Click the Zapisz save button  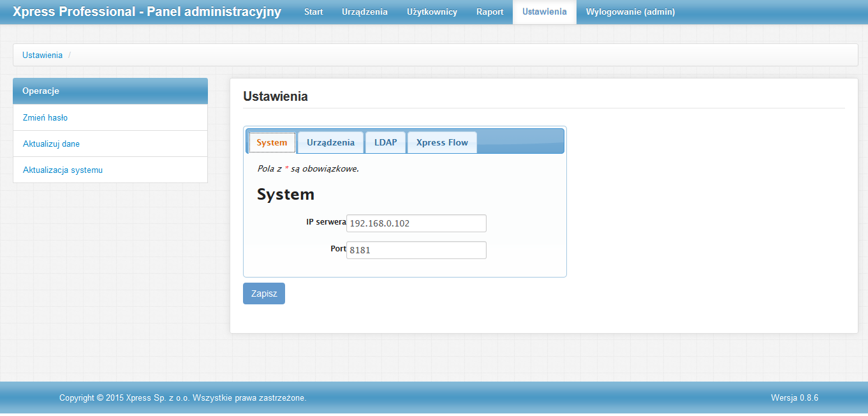264,293
